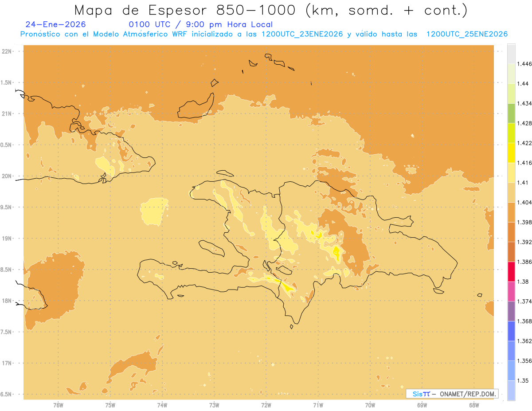Viewport: 532px width, 411px height.
Task: Click the colorbar value '1.428'
Action: (x=524, y=123)
